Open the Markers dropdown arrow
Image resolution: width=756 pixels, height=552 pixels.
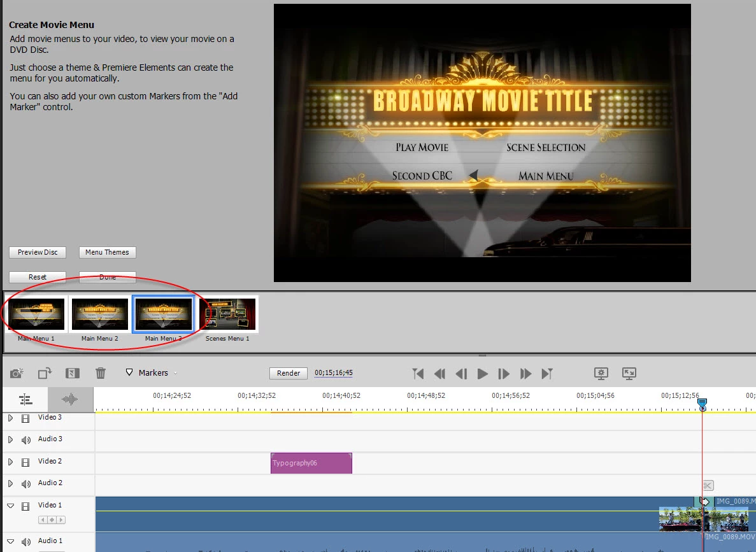coord(176,372)
